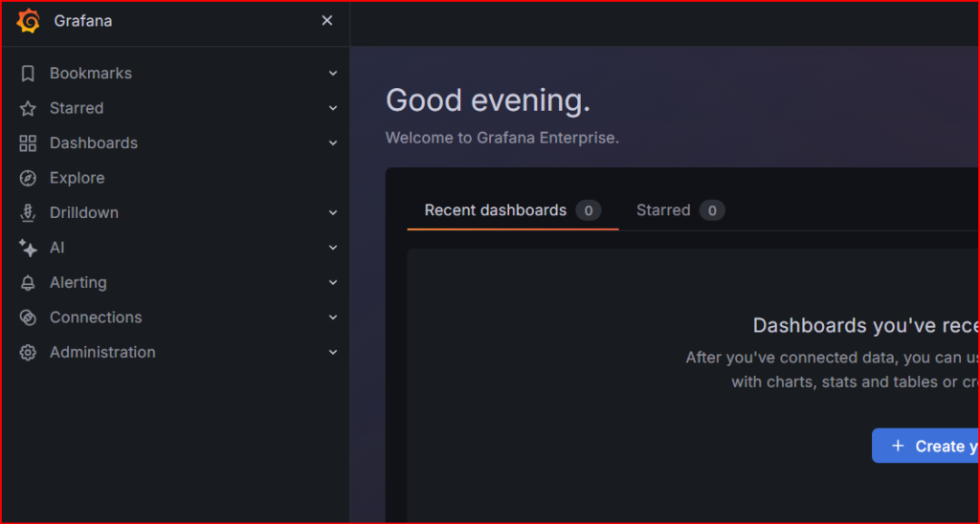980x524 pixels.
Task: Click the Drilldown icon
Action: (28, 213)
